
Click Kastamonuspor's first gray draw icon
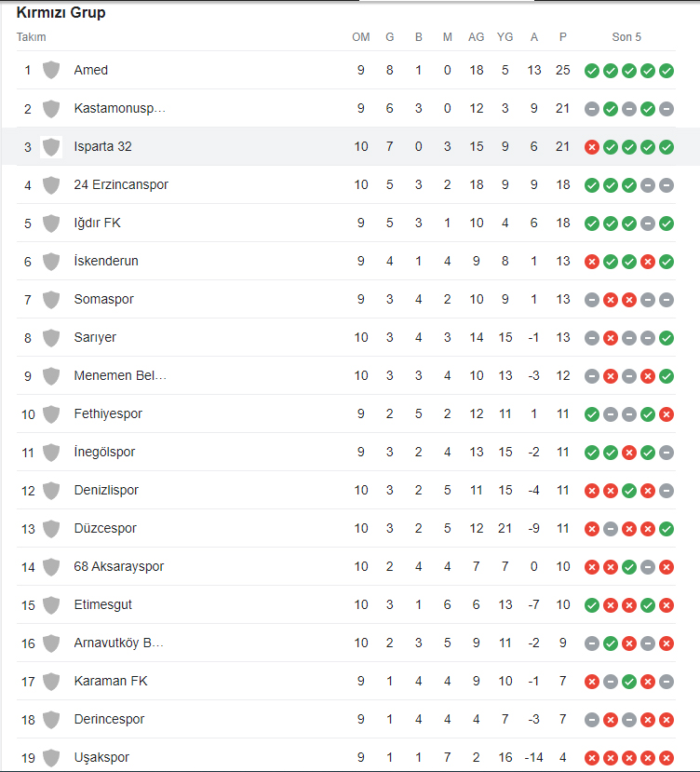coord(592,109)
